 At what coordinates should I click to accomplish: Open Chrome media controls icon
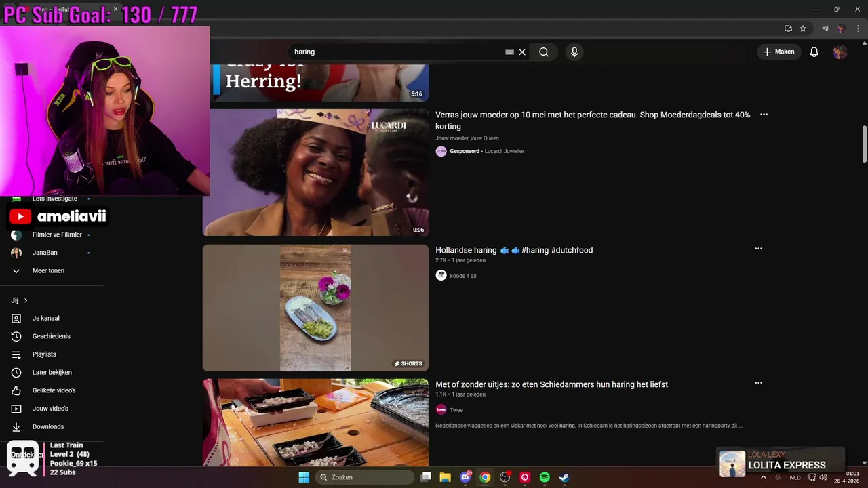pyautogui.click(x=825, y=28)
